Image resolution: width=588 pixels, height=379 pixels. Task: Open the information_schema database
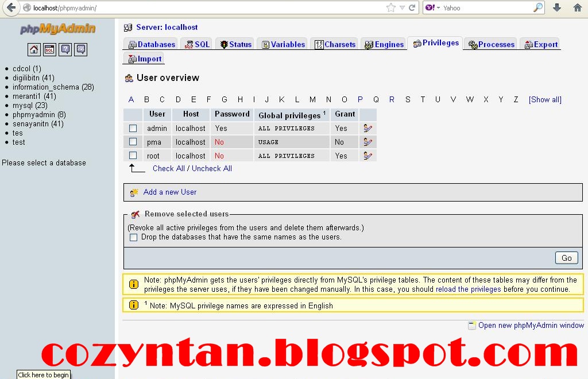(53, 87)
